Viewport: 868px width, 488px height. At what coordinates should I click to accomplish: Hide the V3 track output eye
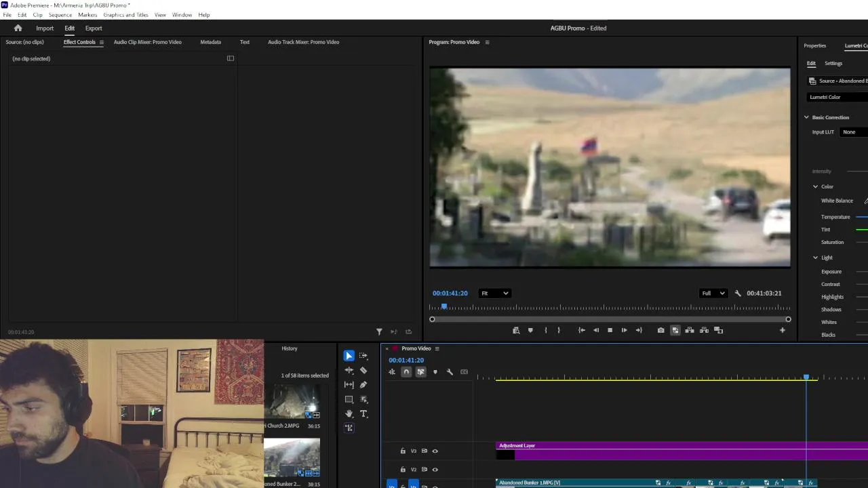(435, 451)
